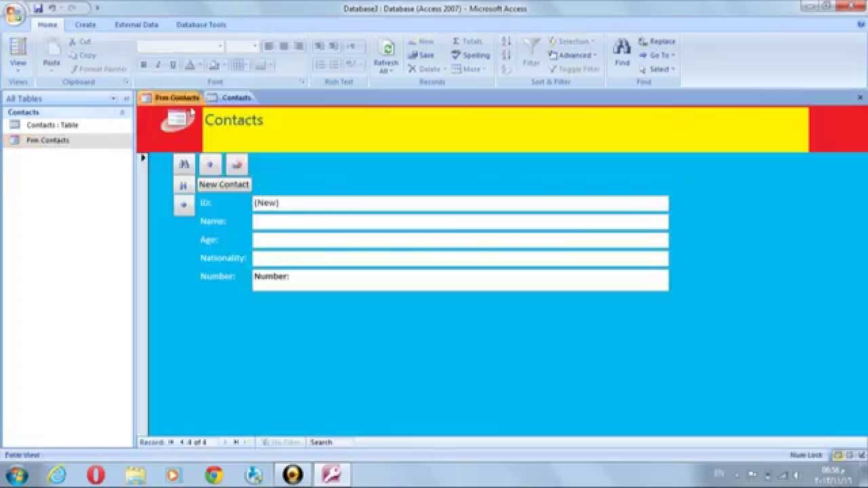Click the Nationality input field

coord(460,258)
